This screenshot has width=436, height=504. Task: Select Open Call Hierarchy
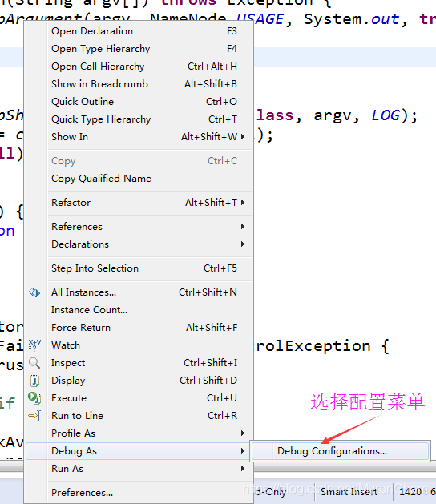coord(139,67)
